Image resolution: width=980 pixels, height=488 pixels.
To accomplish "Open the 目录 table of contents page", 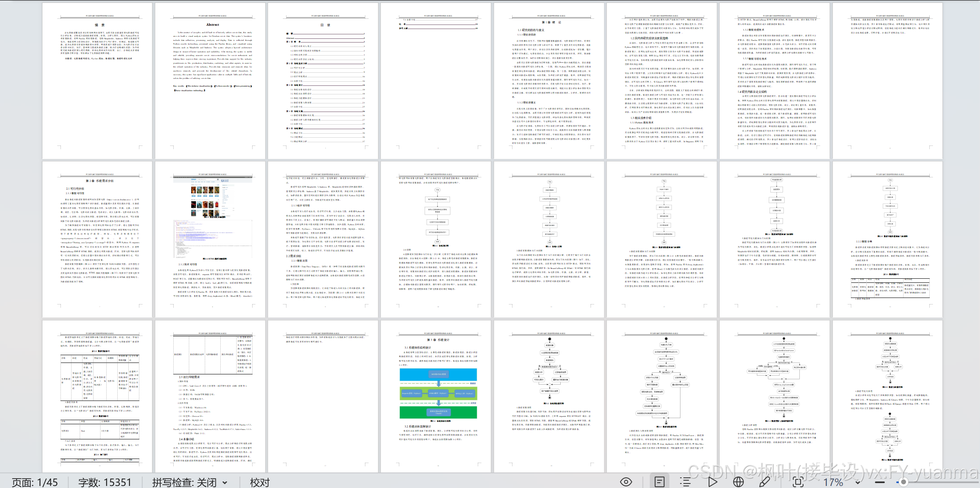I will 323,81.
